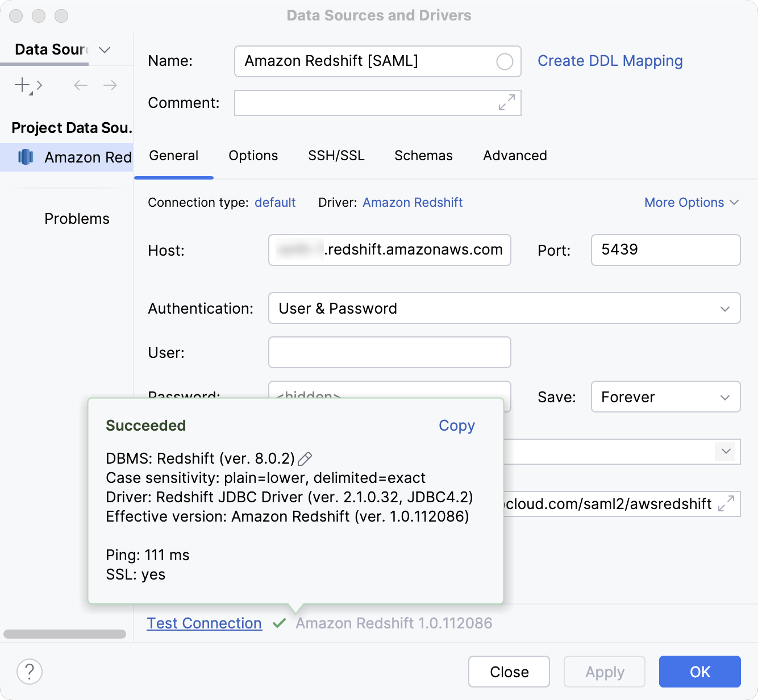Click the back navigation arrow above the sidebar

tap(80, 85)
